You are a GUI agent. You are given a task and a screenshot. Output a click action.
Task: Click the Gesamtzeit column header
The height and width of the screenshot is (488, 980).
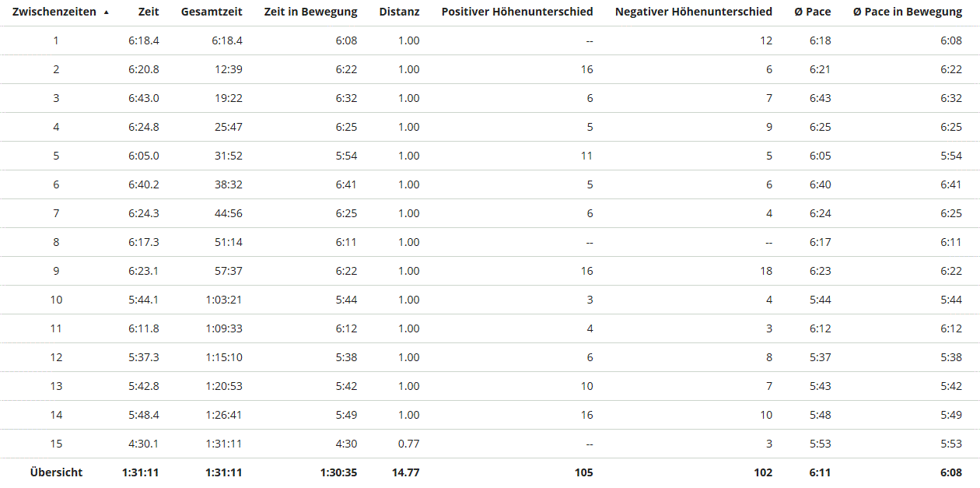click(212, 12)
